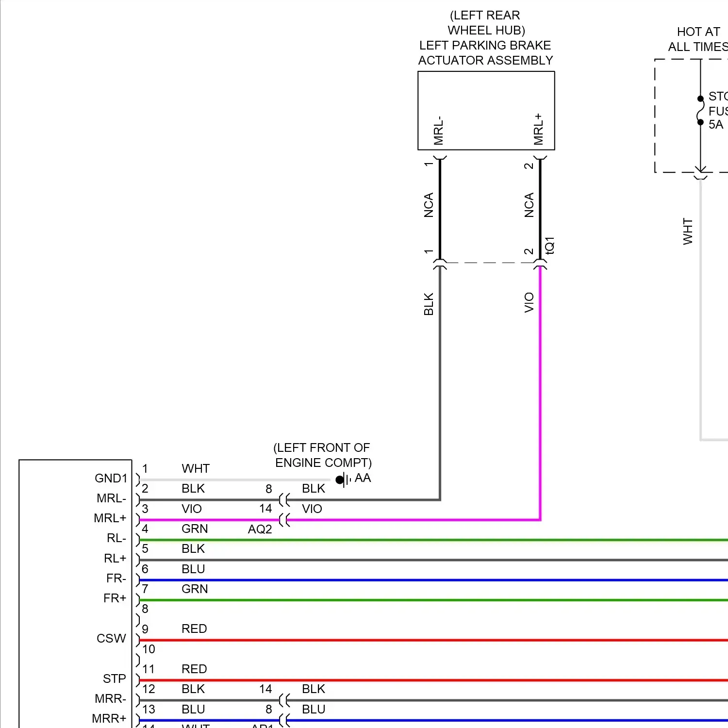
Task: Click the "(LEFT REAR WHEEL HUB)" location text
Action: pos(486,23)
